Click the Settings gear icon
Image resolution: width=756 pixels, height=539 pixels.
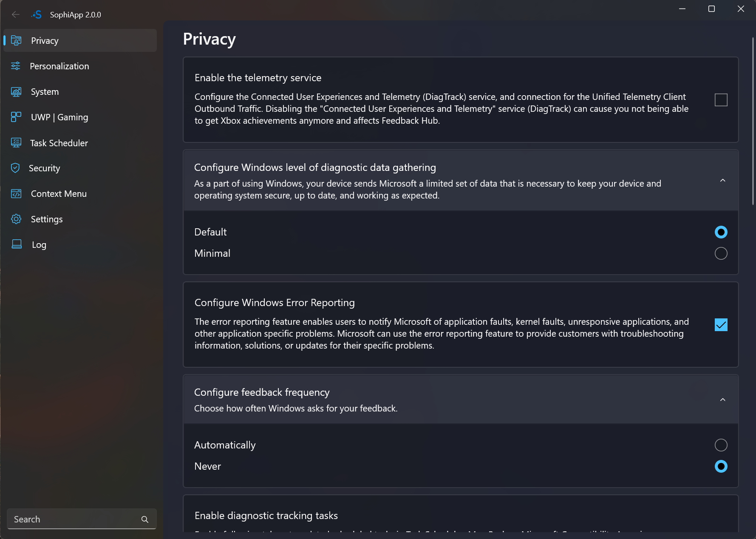coord(16,219)
